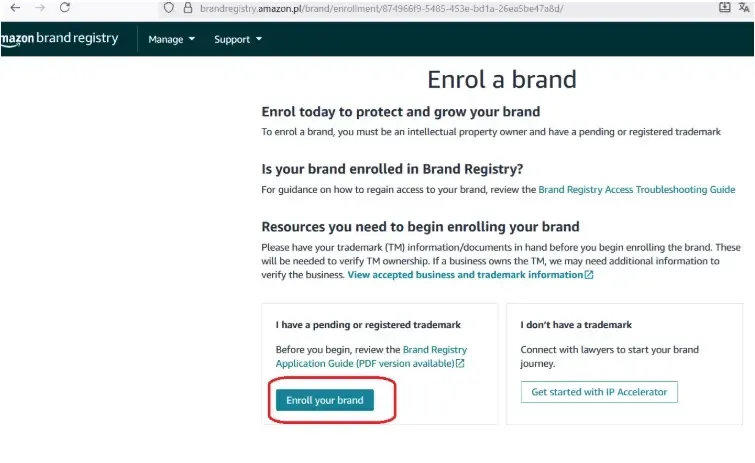Image resolution: width=755 pixels, height=463 pixels.
Task: Expand the Manage dropdown menu
Action: click(x=171, y=40)
